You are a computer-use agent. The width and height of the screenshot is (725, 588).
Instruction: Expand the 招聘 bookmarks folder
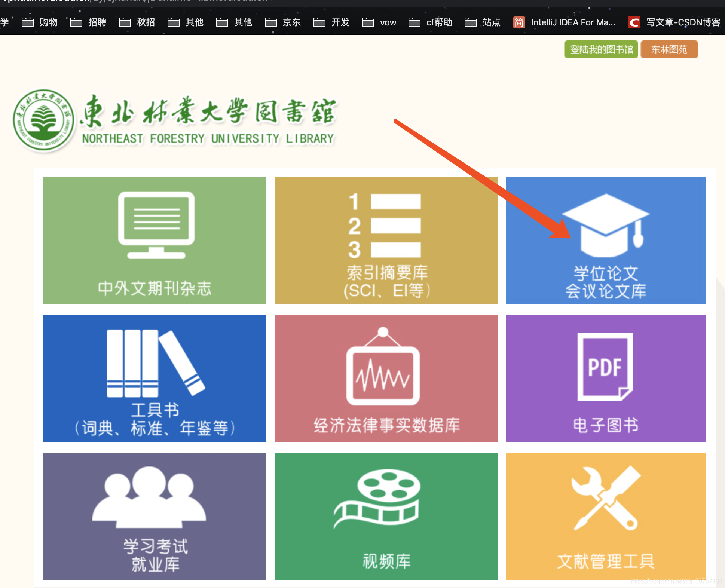point(89,22)
